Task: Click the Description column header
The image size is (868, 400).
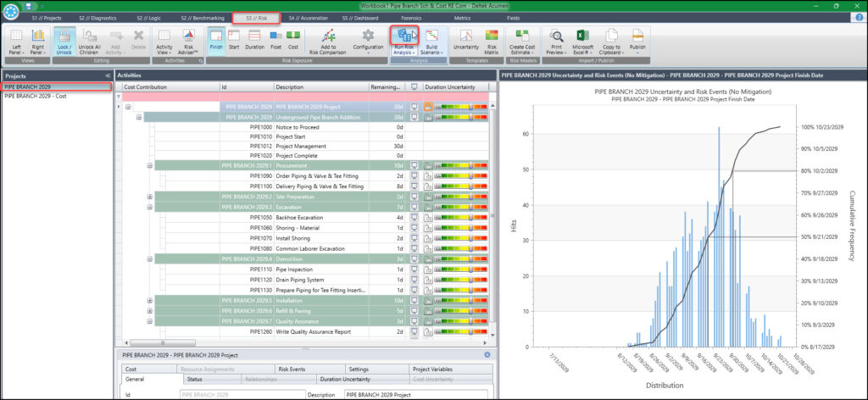Action: 321,86
